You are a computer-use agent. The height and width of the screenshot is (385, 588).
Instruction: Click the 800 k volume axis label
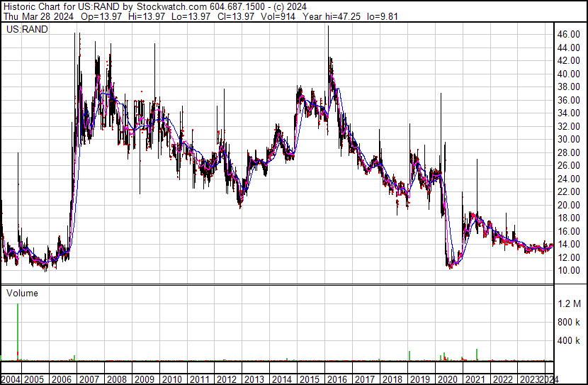tap(570, 322)
